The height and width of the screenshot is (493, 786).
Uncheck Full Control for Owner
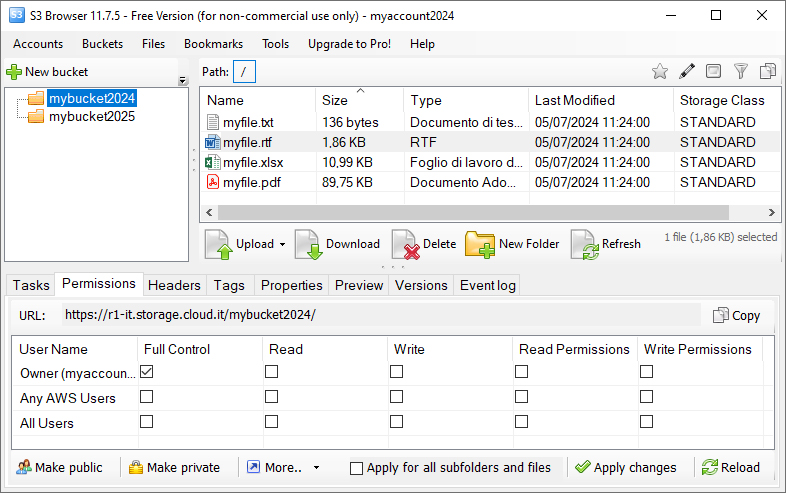(146, 372)
